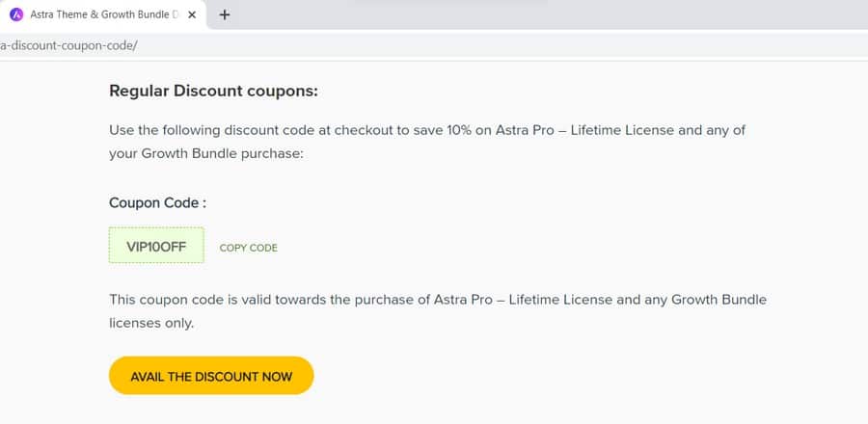868x424 pixels.
Task: Click the Regular Discount coupons heading
Action: [214, 91]
